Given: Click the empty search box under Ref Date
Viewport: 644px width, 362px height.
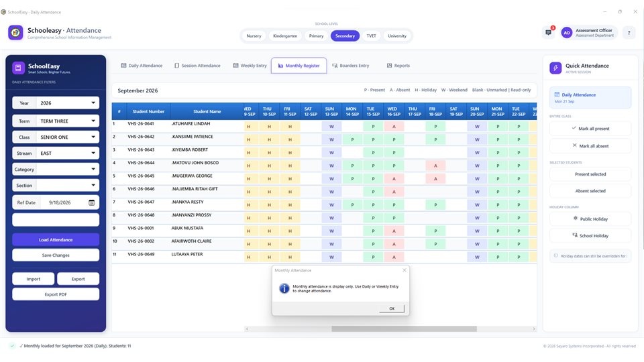Looking at the screenshot, I should click(56, 220).
